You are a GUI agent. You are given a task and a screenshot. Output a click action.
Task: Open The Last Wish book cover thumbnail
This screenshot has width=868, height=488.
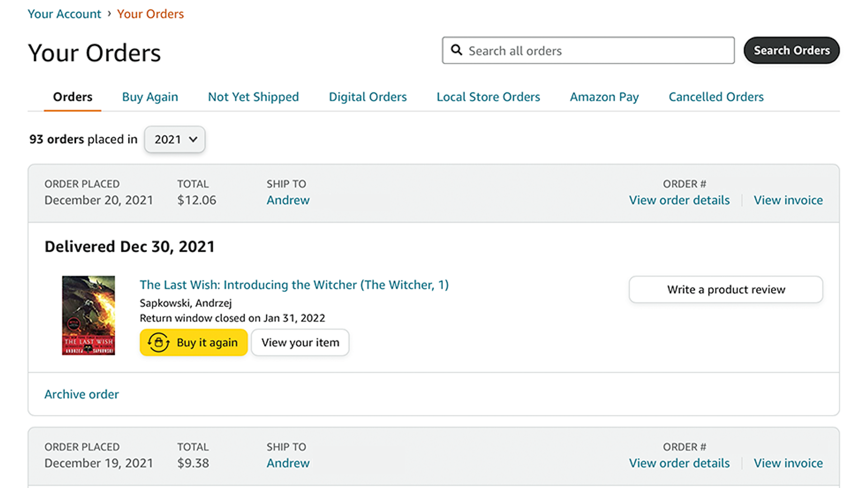tap(89, 315)
